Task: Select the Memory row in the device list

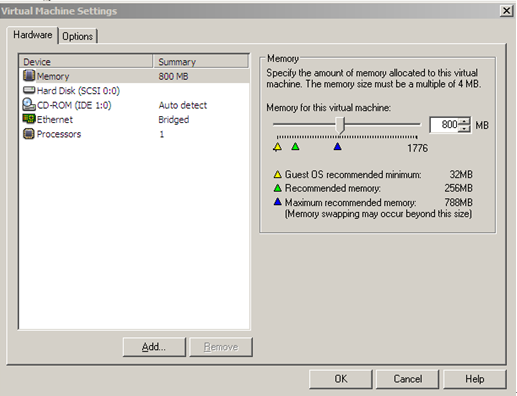Action: [x=134, y=76]
